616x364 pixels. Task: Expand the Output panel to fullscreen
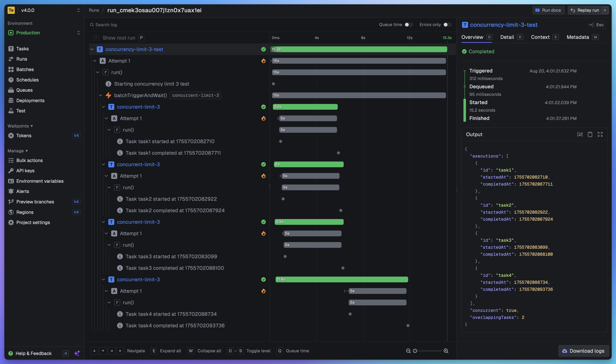(600, 134)
